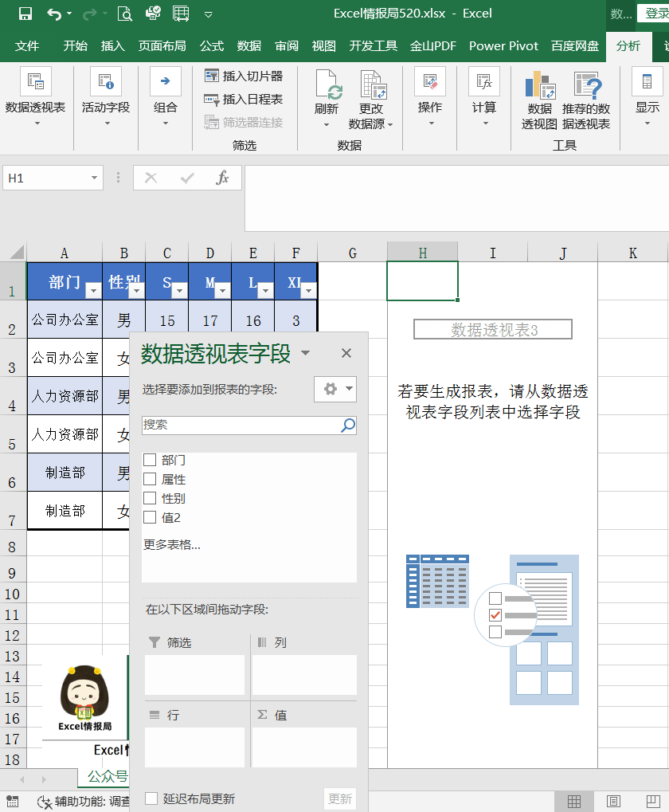The width and height of the screenshot is (669, 812).
Task: Click the magnifier in the field search box
Action: [x=348, y=426]
